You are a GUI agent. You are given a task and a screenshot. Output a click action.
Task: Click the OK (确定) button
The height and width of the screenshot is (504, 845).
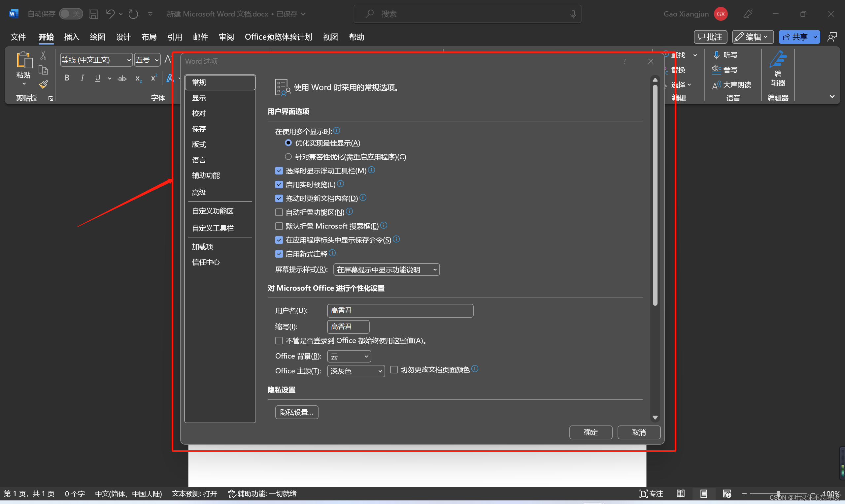point(591,432)
